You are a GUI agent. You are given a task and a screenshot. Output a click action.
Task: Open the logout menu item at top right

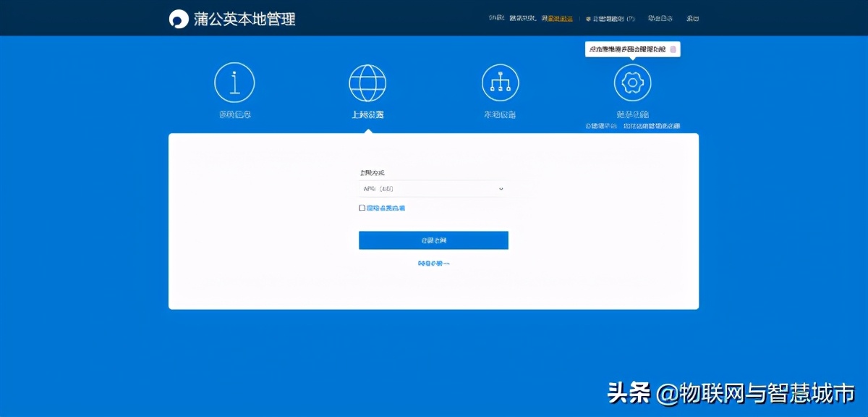coord(691,18)
